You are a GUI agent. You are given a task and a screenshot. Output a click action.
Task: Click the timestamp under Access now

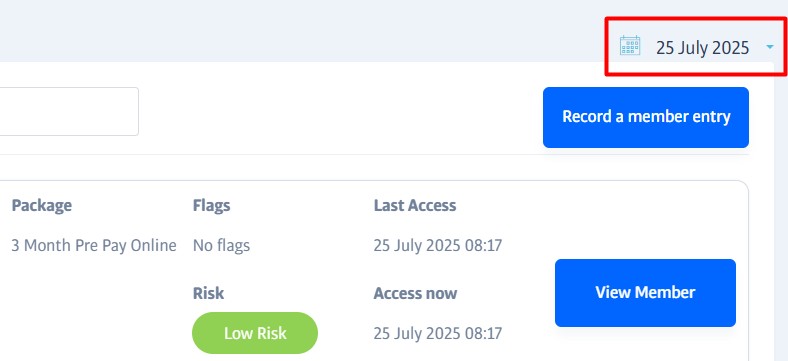(x=438, y=333)
